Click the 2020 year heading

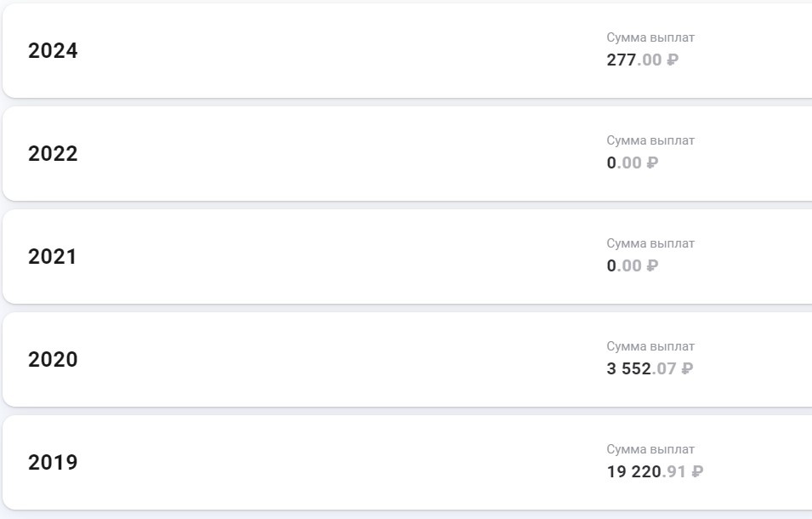tap(53, 360)
